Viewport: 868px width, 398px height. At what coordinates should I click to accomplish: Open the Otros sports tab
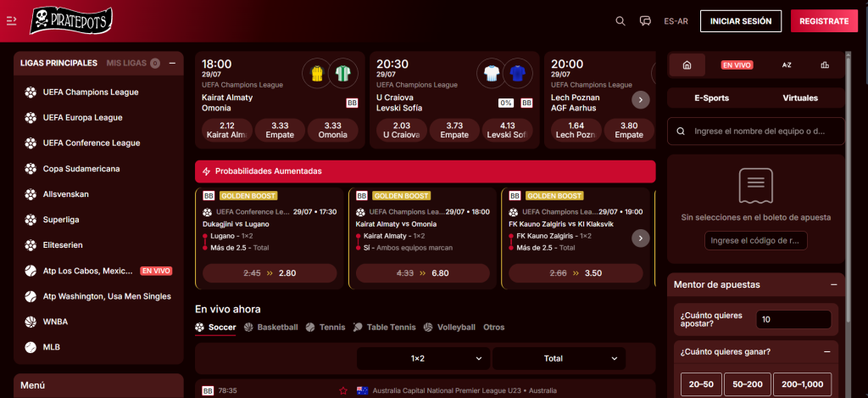click(x=494, y=328)
